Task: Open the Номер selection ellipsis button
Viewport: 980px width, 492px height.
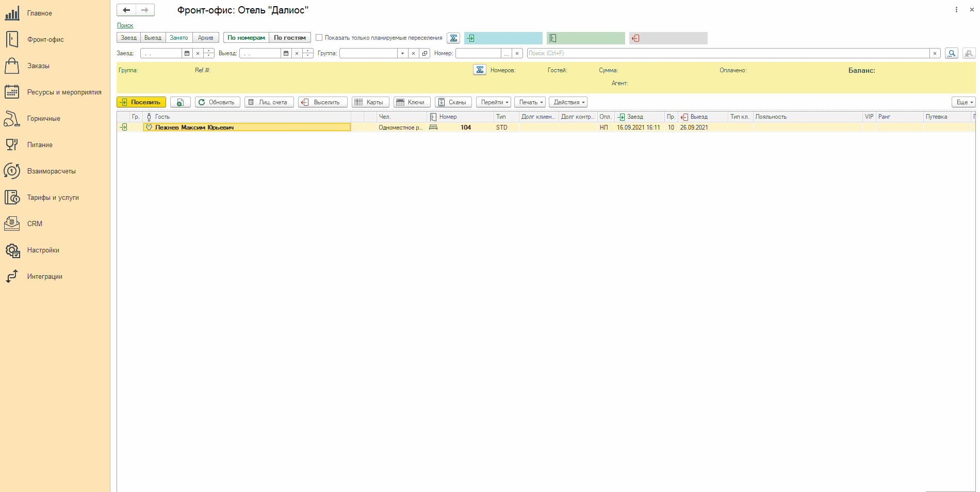Action: tap(506, 53)
